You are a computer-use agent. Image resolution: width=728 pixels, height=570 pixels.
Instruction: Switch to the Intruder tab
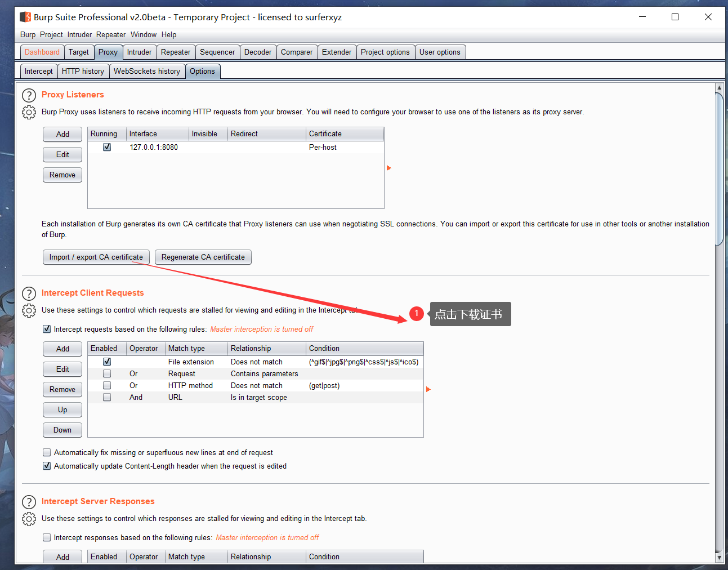click(x=140, y=52)
